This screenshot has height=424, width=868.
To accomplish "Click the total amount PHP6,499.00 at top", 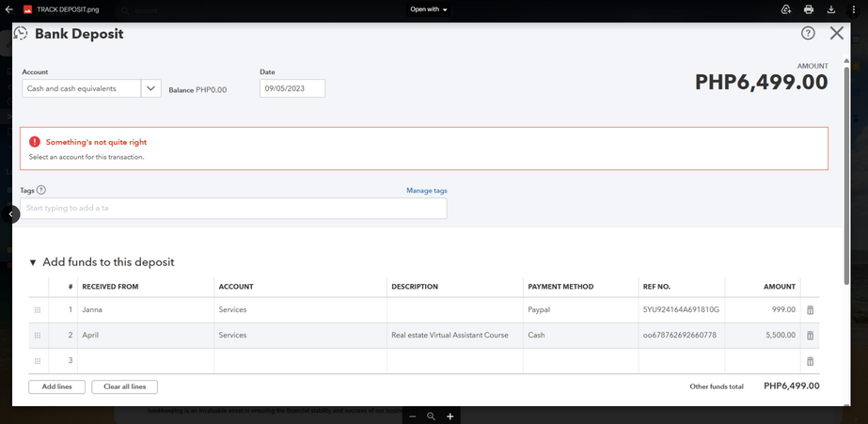I will [x=762, y=83].
